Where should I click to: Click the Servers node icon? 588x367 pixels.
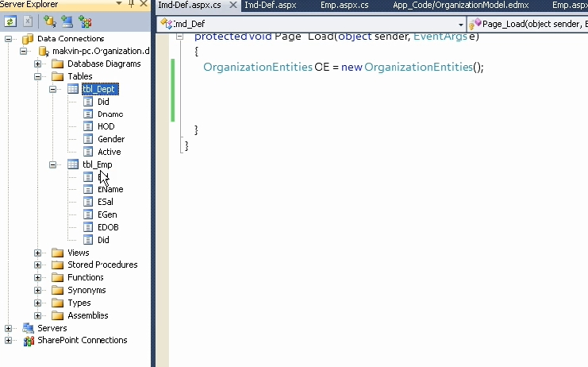[x=28, y=328]
